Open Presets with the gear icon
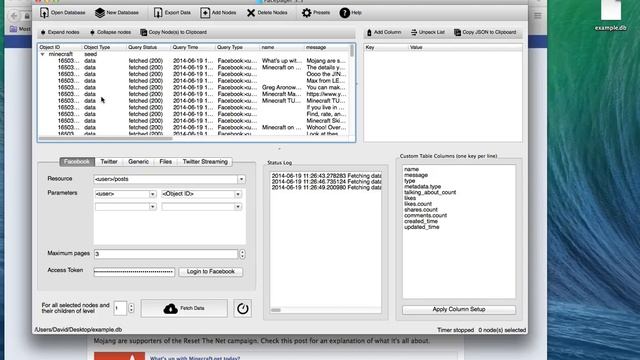 click(x=307, y=13)
